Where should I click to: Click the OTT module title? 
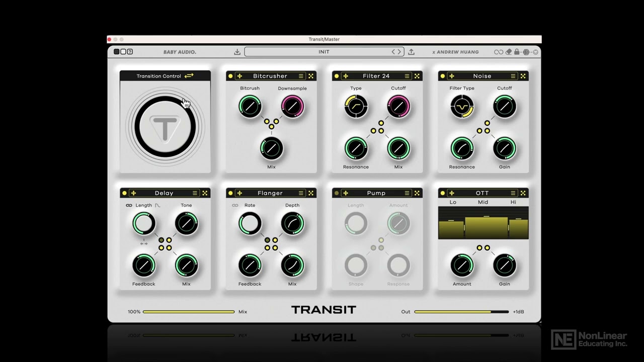coord(482,193)
